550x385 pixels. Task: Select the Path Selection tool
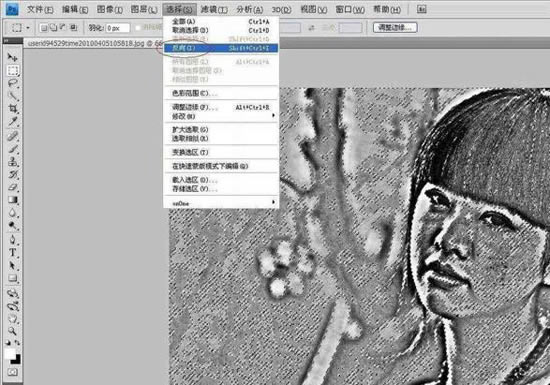[x=13, y=265]
